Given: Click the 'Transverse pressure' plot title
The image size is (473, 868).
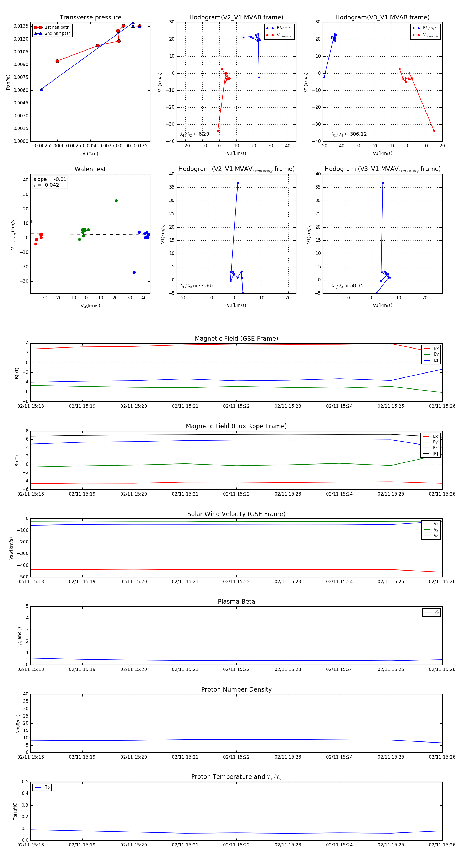Looking at the screenshot, I should tap(90, 18).
